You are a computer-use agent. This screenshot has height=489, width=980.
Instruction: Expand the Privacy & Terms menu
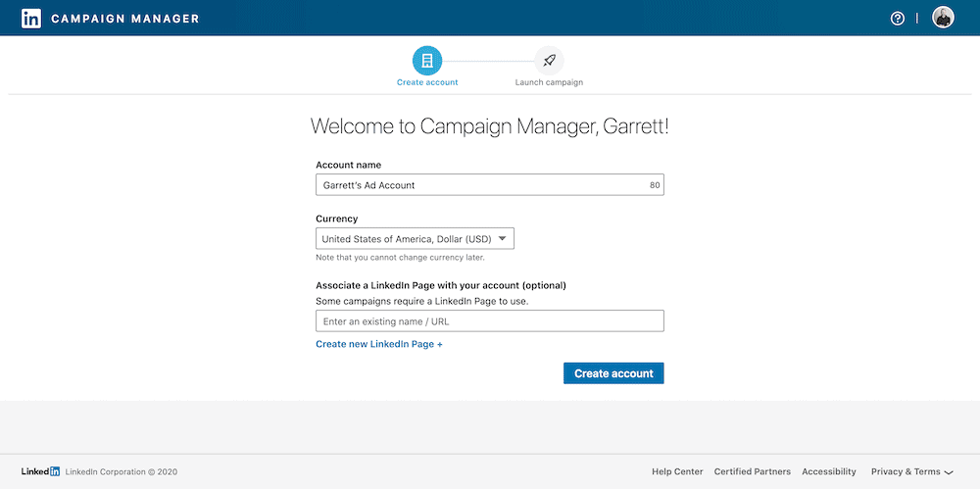911,471
